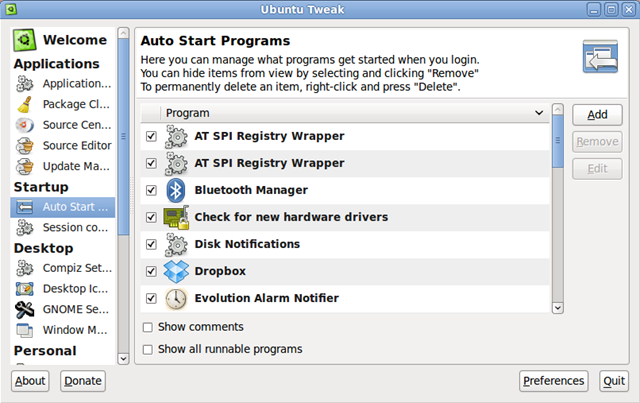Screen dimensions: 640x403
Task: Click program list scrollbar down arrow
Action: pos(558,308)
